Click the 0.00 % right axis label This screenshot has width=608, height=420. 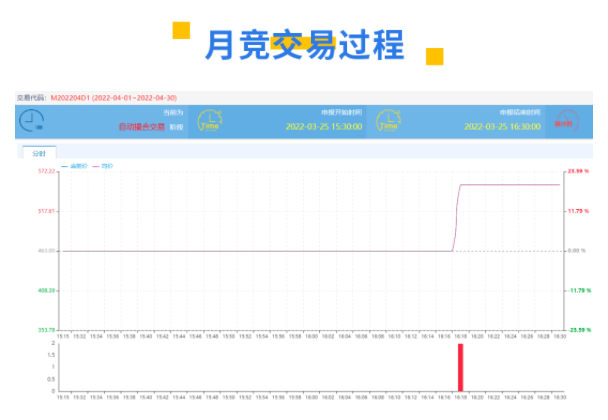pos(576,250)
